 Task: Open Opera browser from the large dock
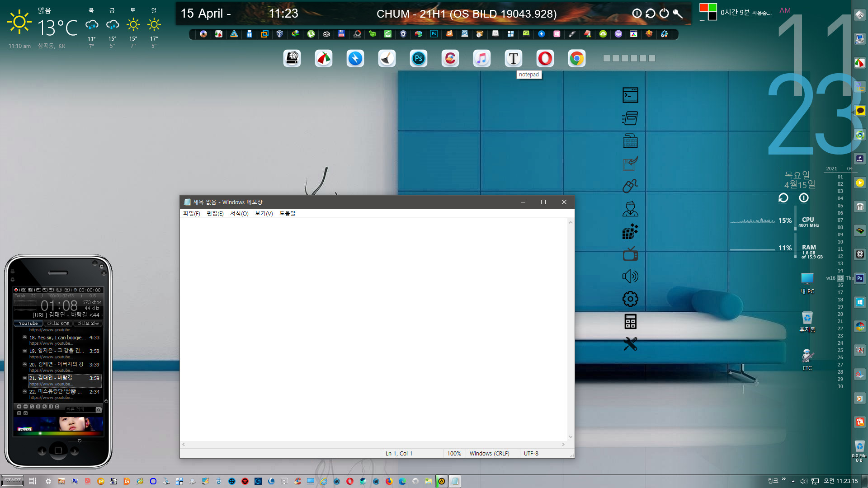coord(545,58)
